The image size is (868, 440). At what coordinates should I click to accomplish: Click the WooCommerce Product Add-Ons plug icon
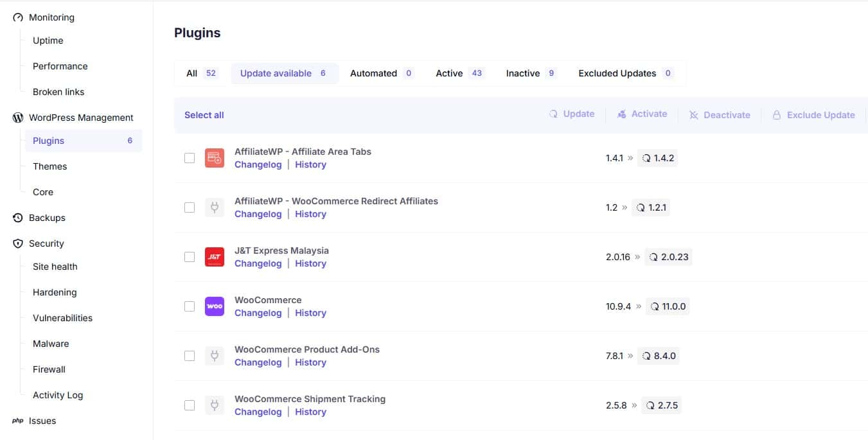(215, 356)
